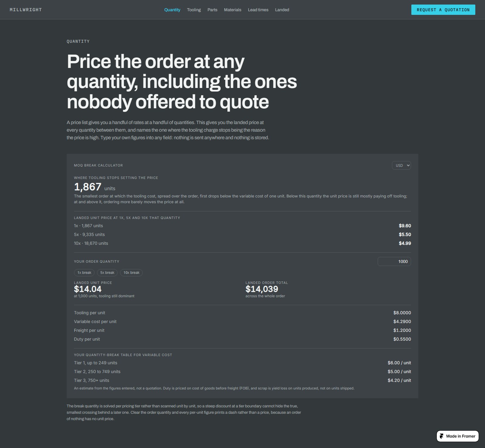Screen dimensions: 485x448
Task: Open the USD currency dropdown
Action: [x=401, y=165]
